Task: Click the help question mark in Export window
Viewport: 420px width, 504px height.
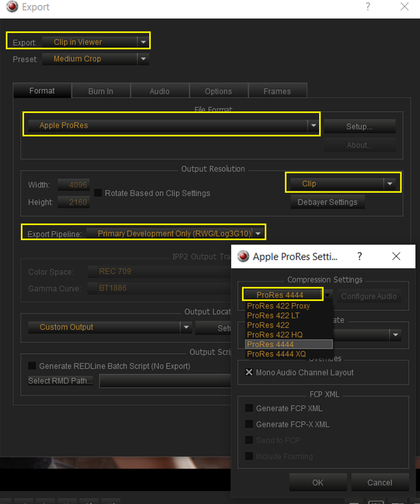Action: pyautogui.click(x=368, y=6)
